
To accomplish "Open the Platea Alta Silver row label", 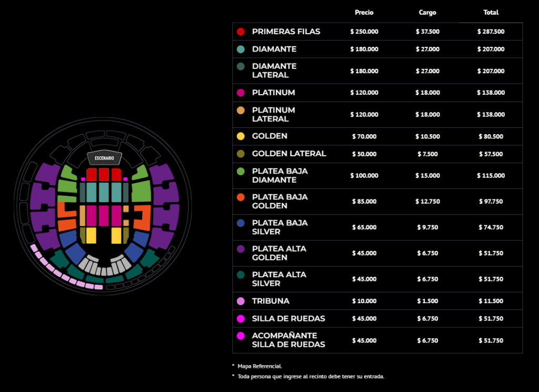I will point(279,279).
